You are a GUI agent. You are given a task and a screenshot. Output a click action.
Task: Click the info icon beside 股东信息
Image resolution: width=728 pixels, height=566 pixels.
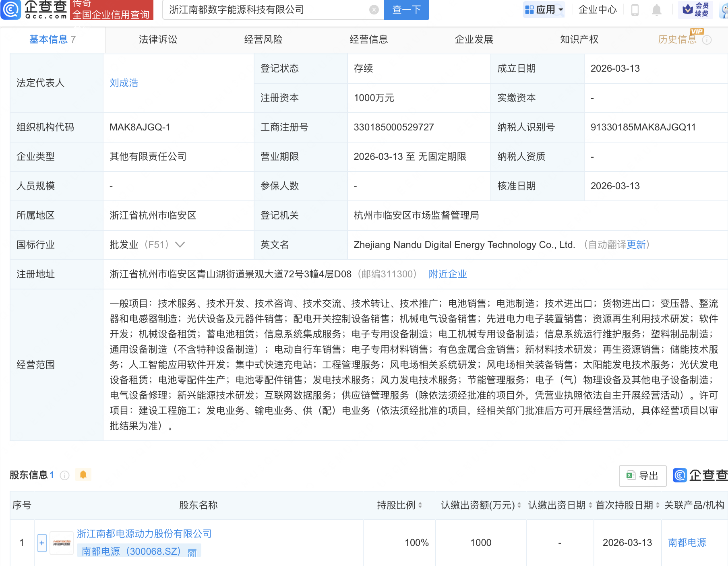point(64,475)
